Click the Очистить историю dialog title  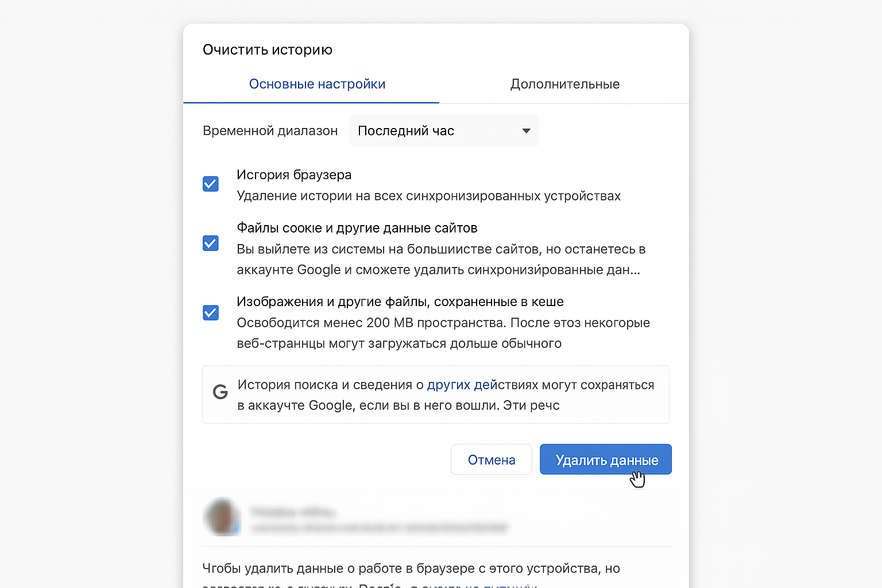click(267, 50)
